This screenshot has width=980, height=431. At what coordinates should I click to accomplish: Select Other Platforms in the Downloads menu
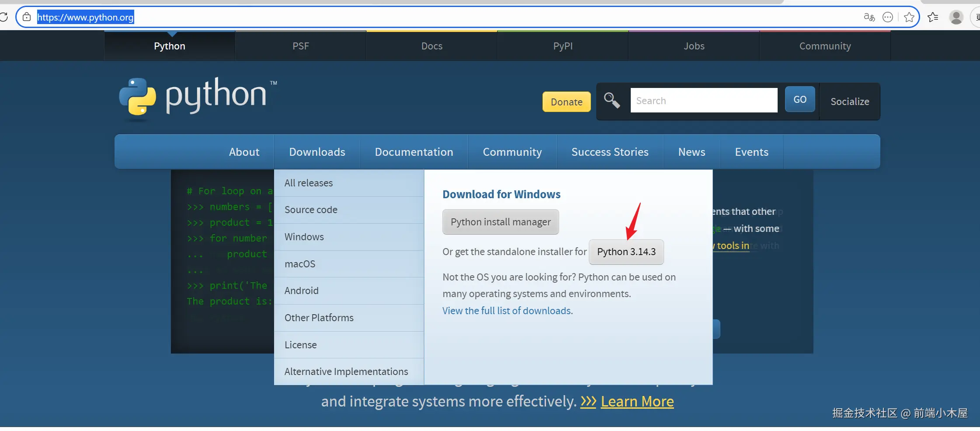click(x=349, y=318)
